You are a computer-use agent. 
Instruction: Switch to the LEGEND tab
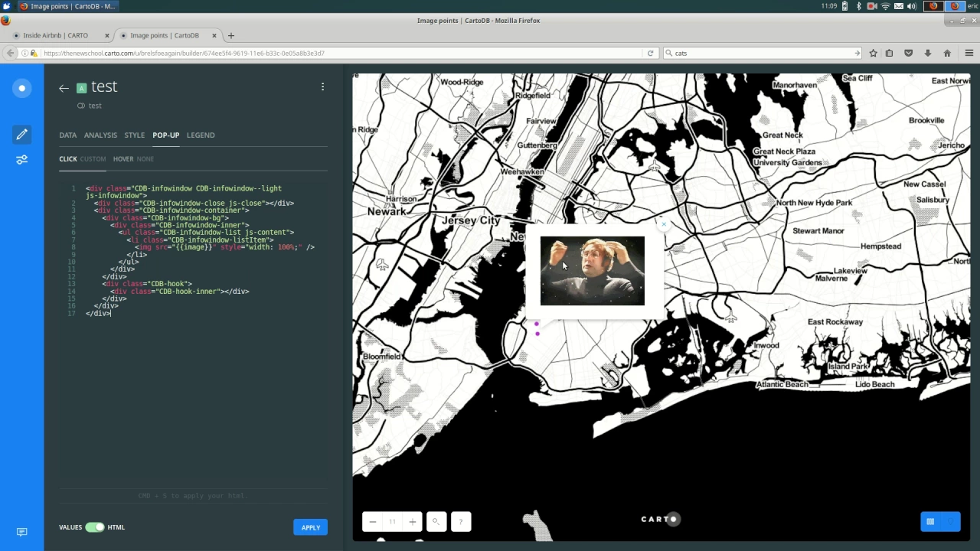click(x=201, y=135)
